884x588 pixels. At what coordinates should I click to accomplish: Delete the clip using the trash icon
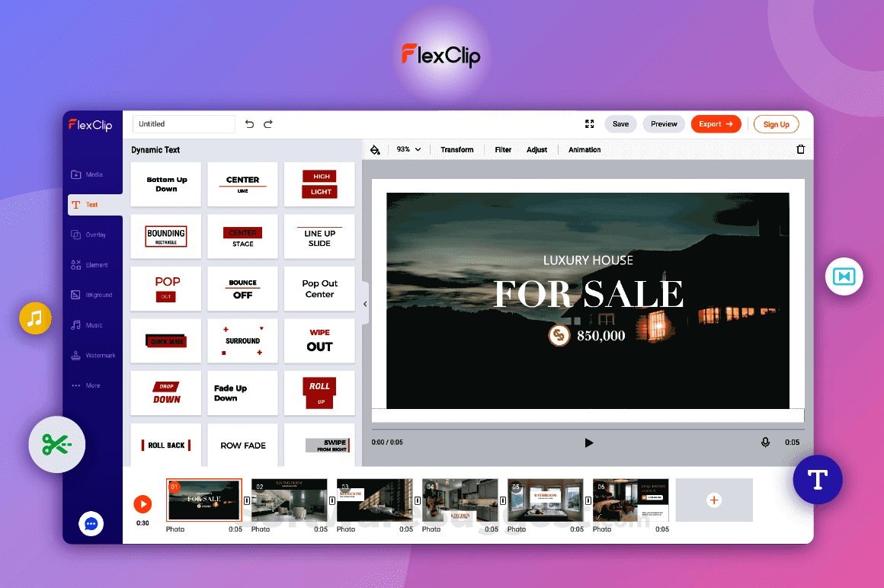(x=801, y=149)
